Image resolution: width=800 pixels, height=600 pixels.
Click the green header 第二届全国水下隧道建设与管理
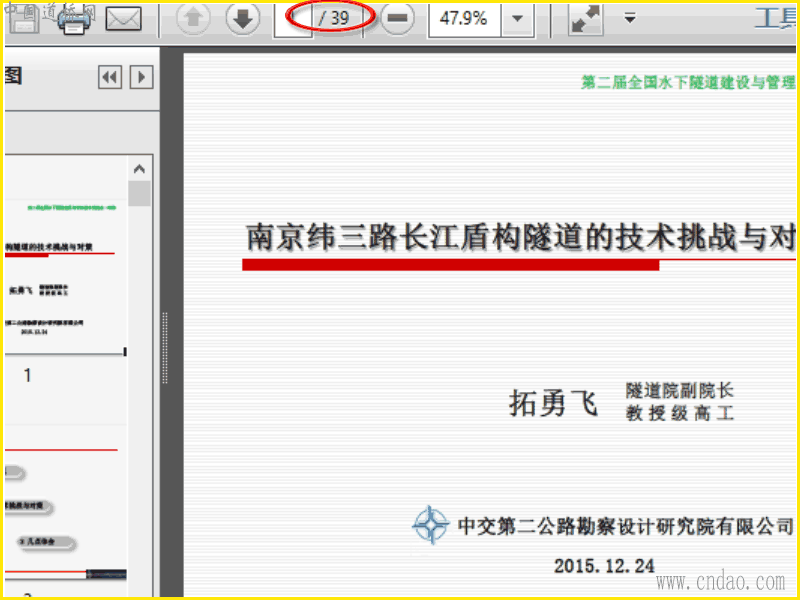[x=688, y=82]
